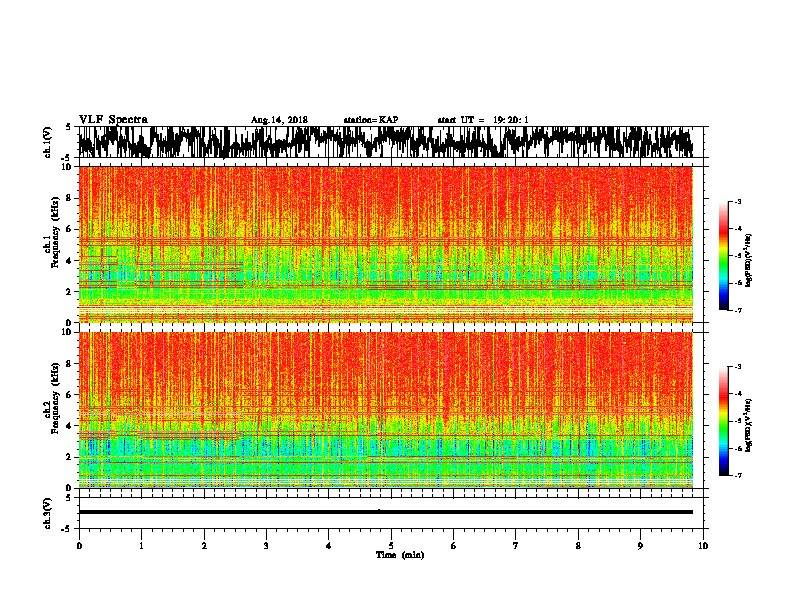This screenshot has height=612, width=792.
Task: Click the ch.1 frequency spectrogram panel
Action: coord(385,244)
